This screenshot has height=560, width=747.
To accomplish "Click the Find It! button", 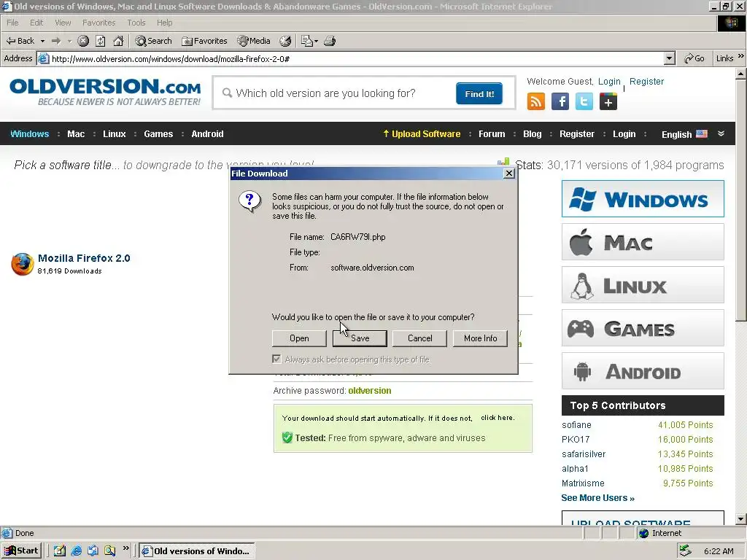I will point(479,94).
